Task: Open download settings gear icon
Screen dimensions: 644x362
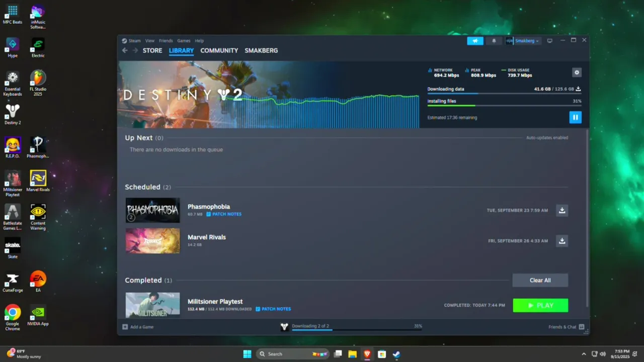Action: pyautogui.click(x=577, y=72)
